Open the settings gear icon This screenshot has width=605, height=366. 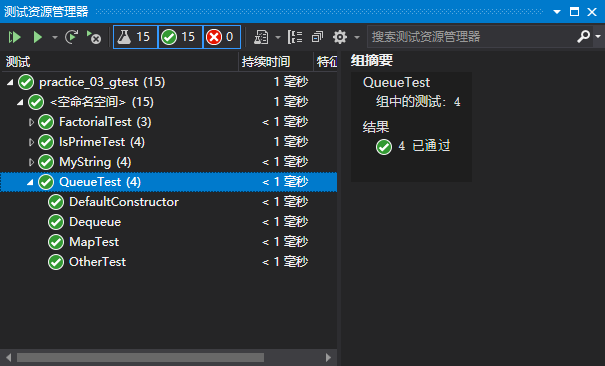(340, 37)
